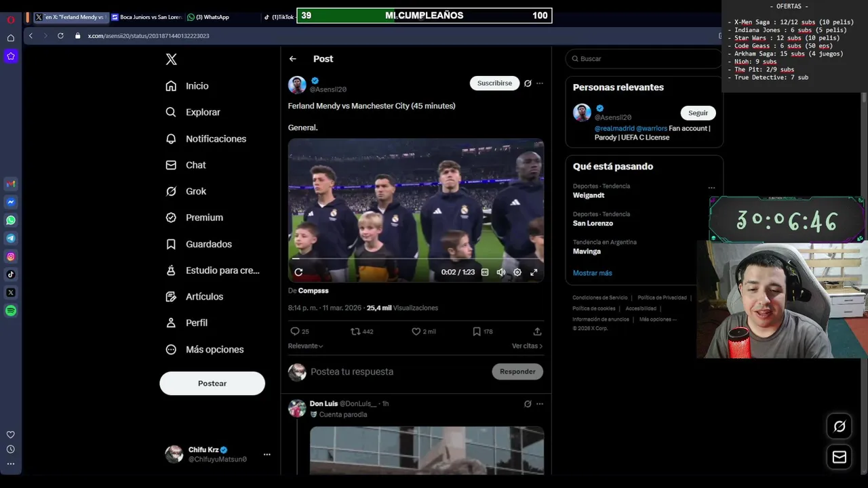Open Notificaciones in X sidebar
This screenshot has width=868, height=488.
pos(206,139)
